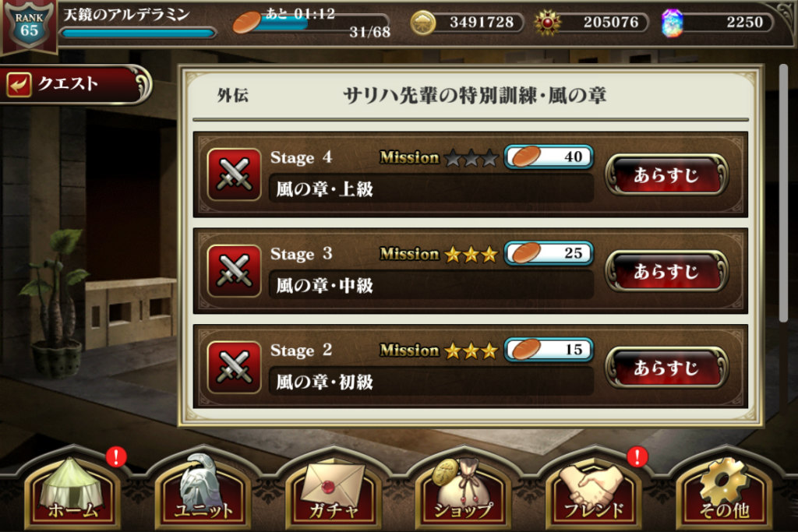
Task: Show あらすじ for Stage 4
Action: click(x=666, y=175)
